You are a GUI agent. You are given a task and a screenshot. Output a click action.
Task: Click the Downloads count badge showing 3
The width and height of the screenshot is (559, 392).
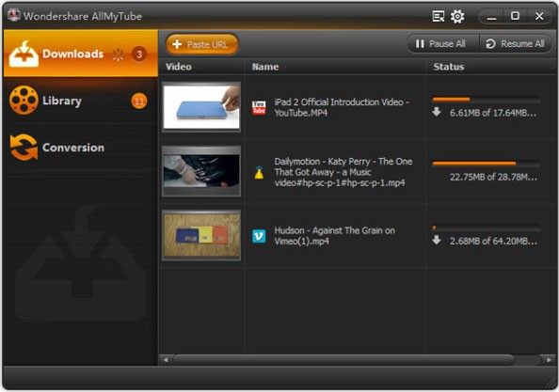pyautogui.click(x=139, y=55)
